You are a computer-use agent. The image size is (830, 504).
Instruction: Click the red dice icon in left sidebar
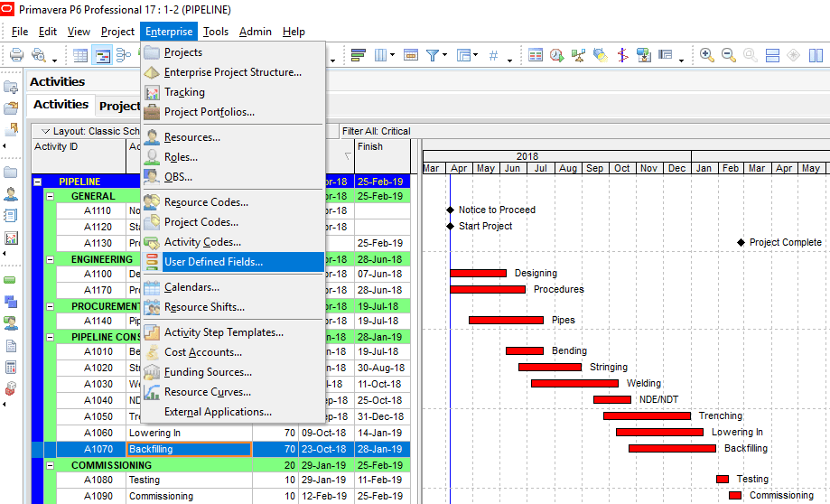click(x=10, y=389)
